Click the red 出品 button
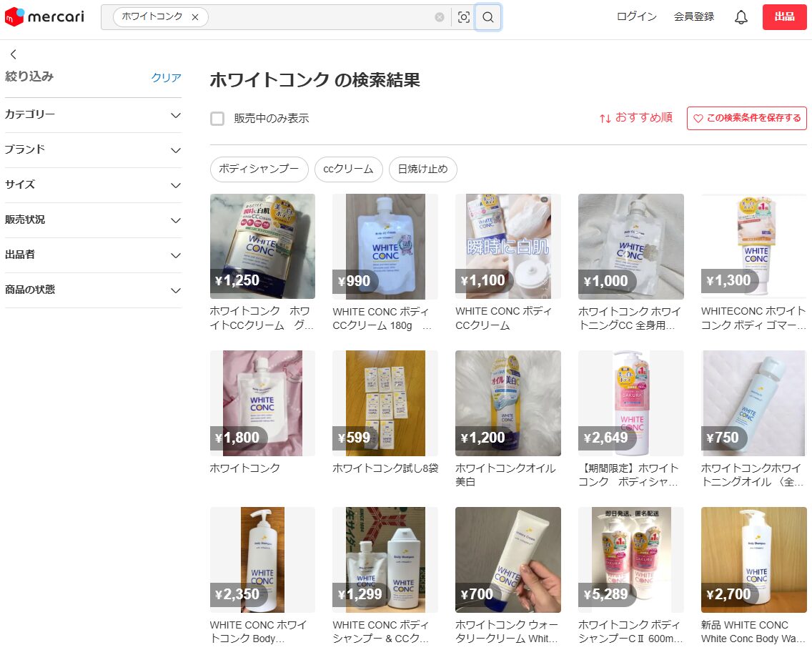Viewport: 812px width, 655px height. 784,17
